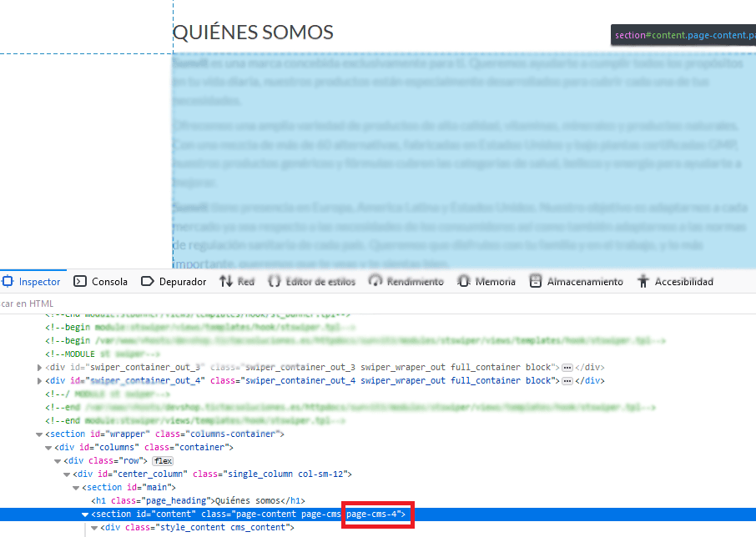Expand swiper_container_out_3 div node
This screenshot has height=537, width=756.
pyautogui.click(x=39, y=368)
